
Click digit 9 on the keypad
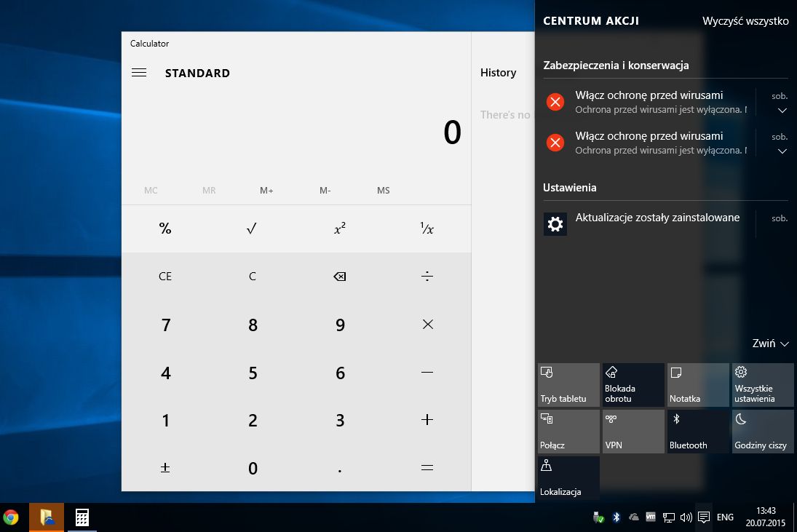click(339, 324)
